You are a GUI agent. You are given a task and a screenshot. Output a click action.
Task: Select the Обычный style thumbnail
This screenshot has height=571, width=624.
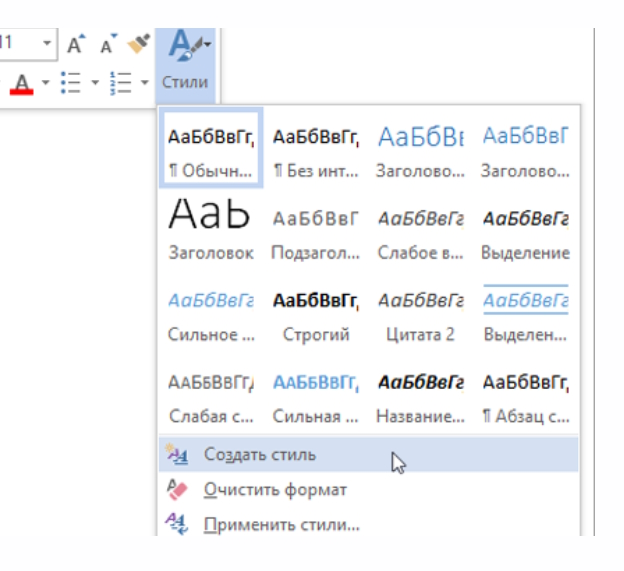(x=210, y=148)
